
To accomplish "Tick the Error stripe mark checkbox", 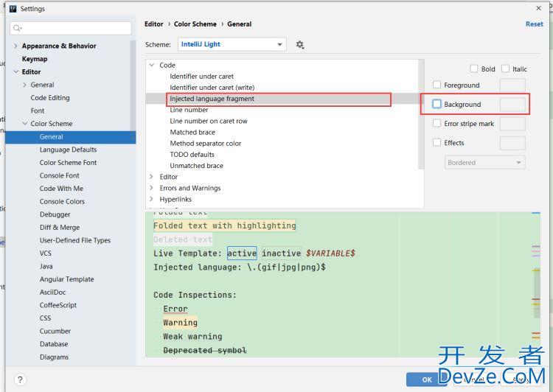I will 437,123.
